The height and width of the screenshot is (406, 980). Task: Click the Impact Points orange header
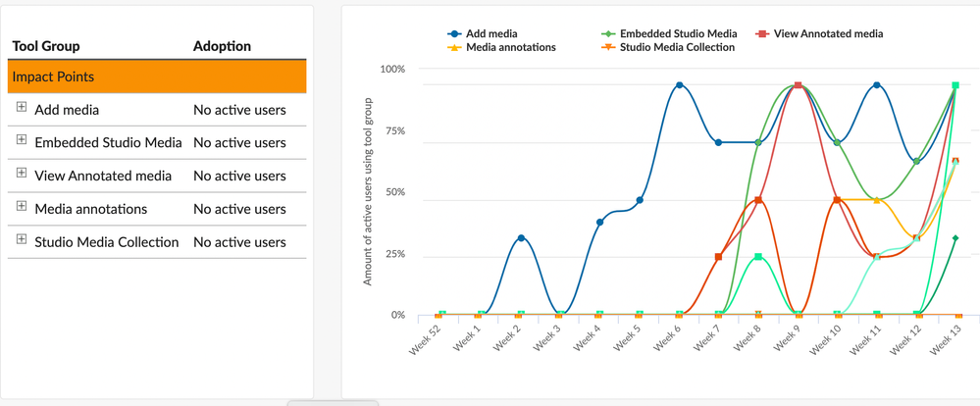(x=157, y=76)
